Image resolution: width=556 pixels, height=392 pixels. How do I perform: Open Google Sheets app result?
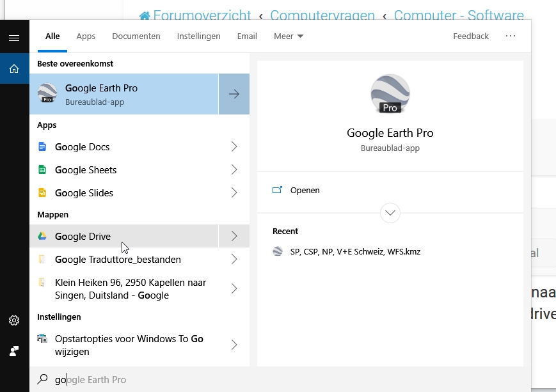click(86, 170)
